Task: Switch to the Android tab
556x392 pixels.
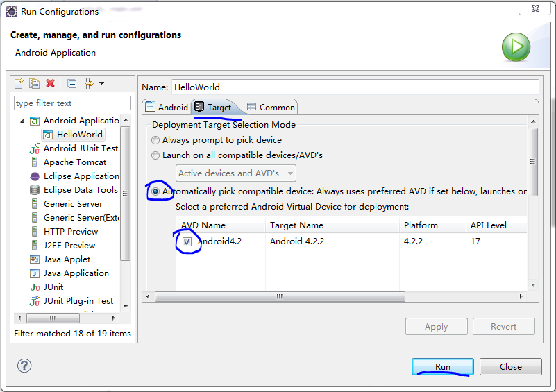Action: pos(167,108)
